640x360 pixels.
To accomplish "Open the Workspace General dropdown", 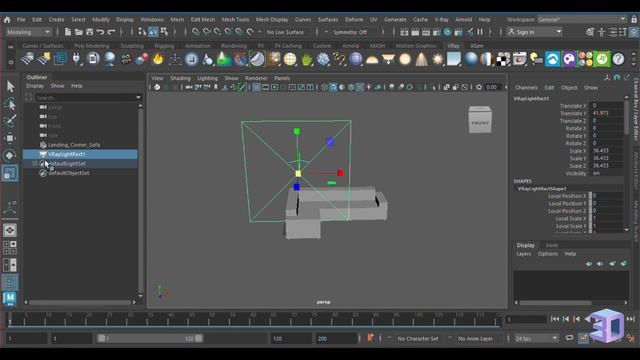I will pyautogui.click(x=582, y=19).
